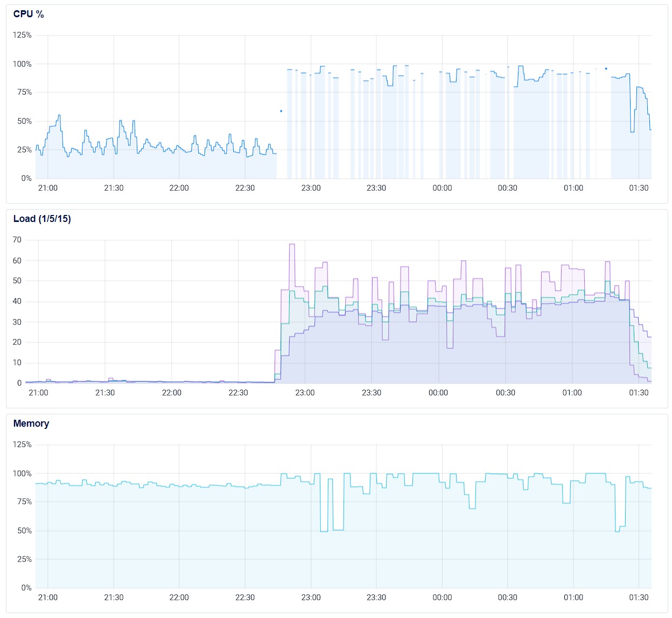Screen dimensions: 672x618
Task: Click the isolated CPU data dot after 01:00
Action: tap(606, 68)
